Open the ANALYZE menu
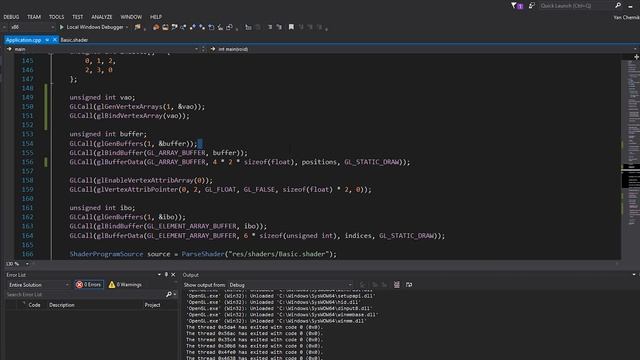 point(102,17)
